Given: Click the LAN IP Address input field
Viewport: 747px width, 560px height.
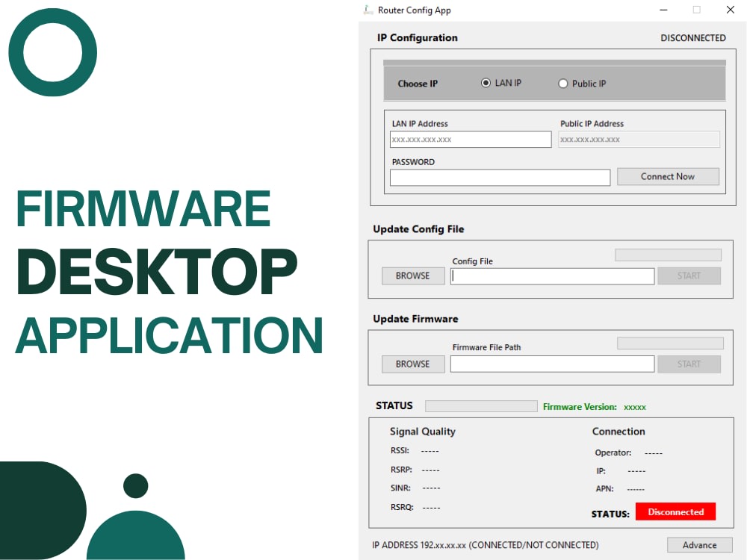Looking at the screenshot, I should [x=470, y=140].
